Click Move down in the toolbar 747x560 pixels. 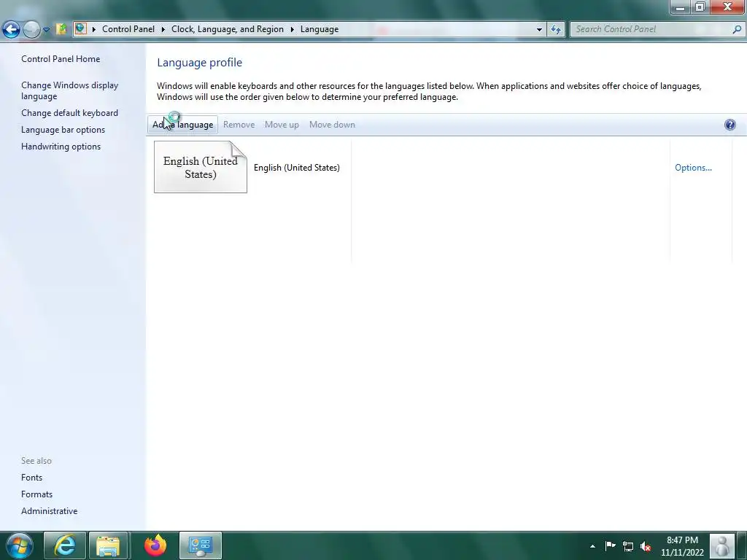[332, 125]
